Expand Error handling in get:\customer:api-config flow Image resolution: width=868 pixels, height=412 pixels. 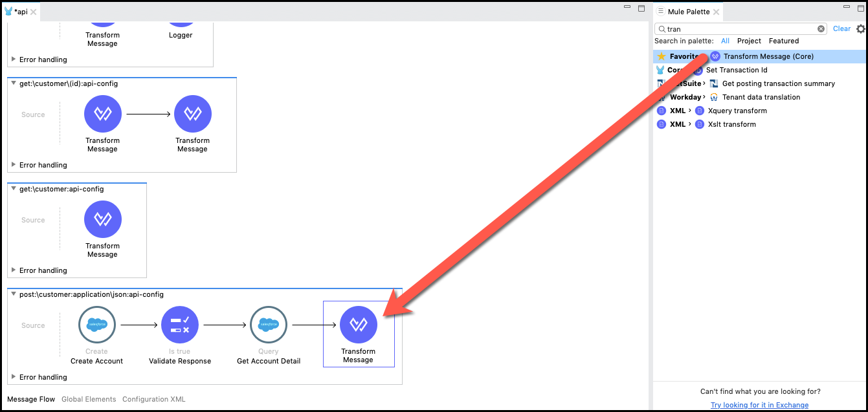pyautogui.click(x=14, y=270)
